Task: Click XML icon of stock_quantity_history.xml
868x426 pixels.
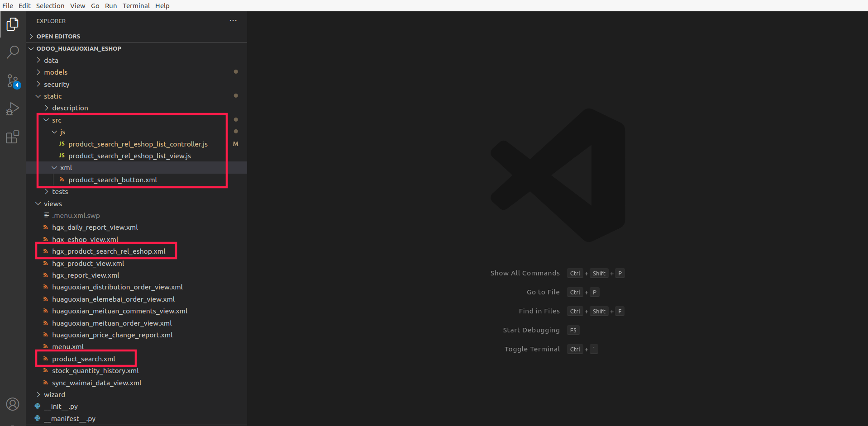Action: [x=45, y=370]
